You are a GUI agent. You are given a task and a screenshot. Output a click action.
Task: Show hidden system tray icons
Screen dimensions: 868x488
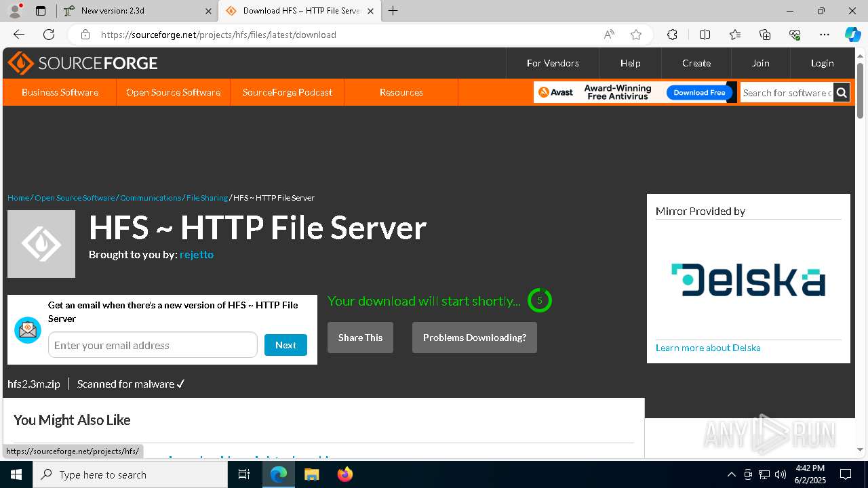tap(731, 474)
